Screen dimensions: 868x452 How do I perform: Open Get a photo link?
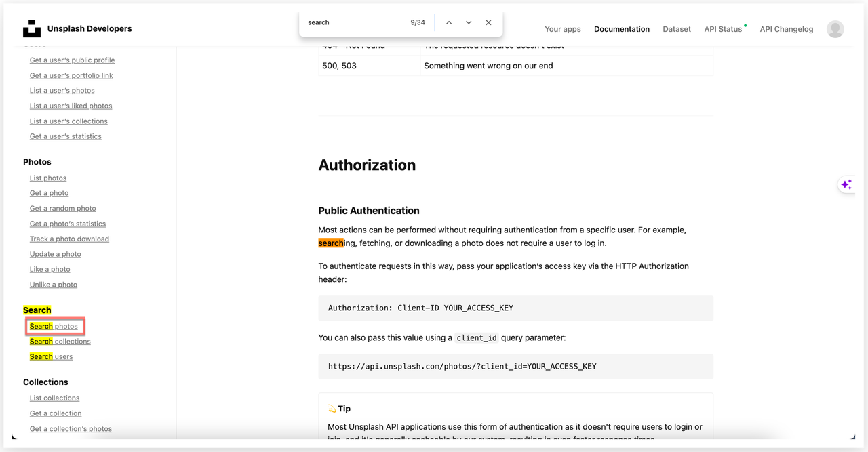tap(49, 193)
